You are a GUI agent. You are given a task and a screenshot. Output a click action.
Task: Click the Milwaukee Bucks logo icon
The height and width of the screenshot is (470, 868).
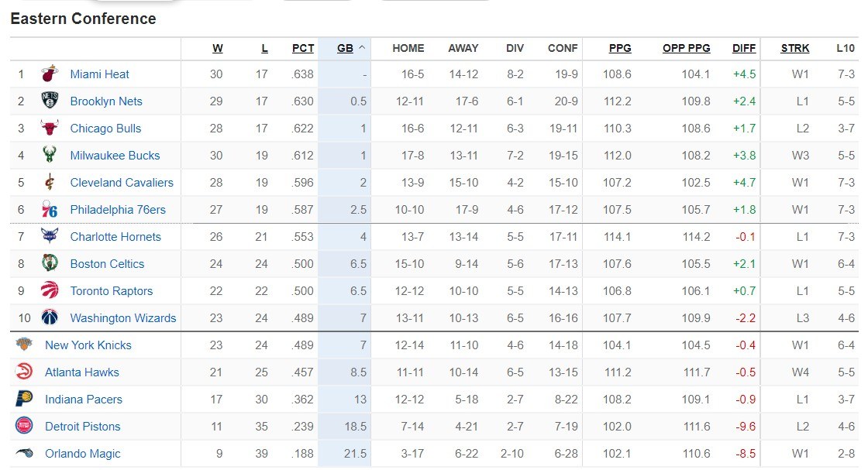(50, 156)
